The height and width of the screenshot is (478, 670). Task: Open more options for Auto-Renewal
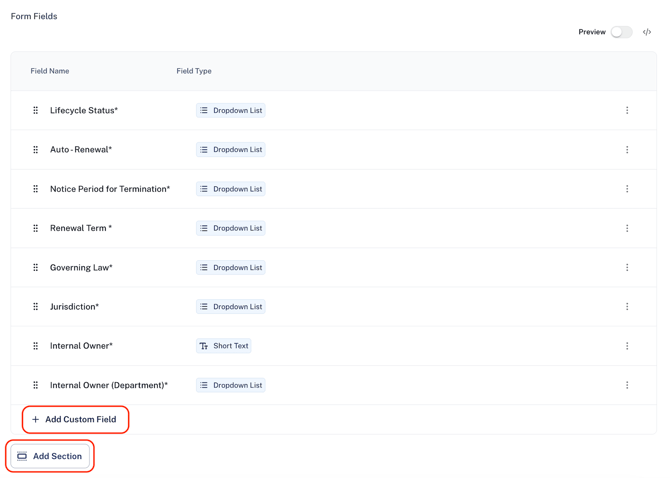click(x=627, y=150)
